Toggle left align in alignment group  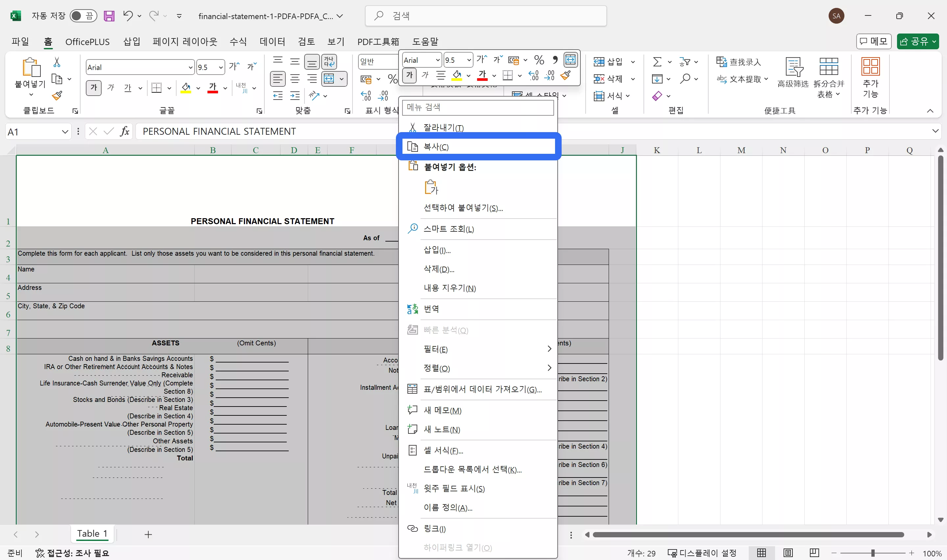278,79
